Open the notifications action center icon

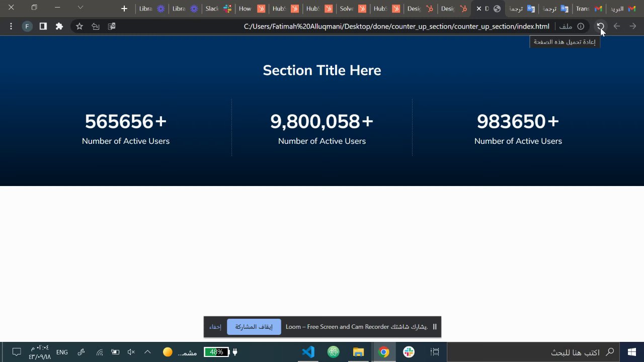16,352
